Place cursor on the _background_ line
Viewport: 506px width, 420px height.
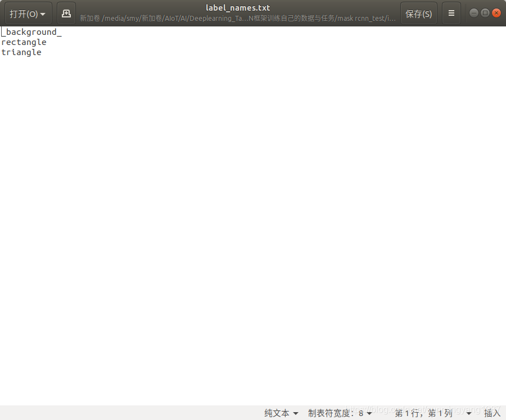(x=31, y=32)
